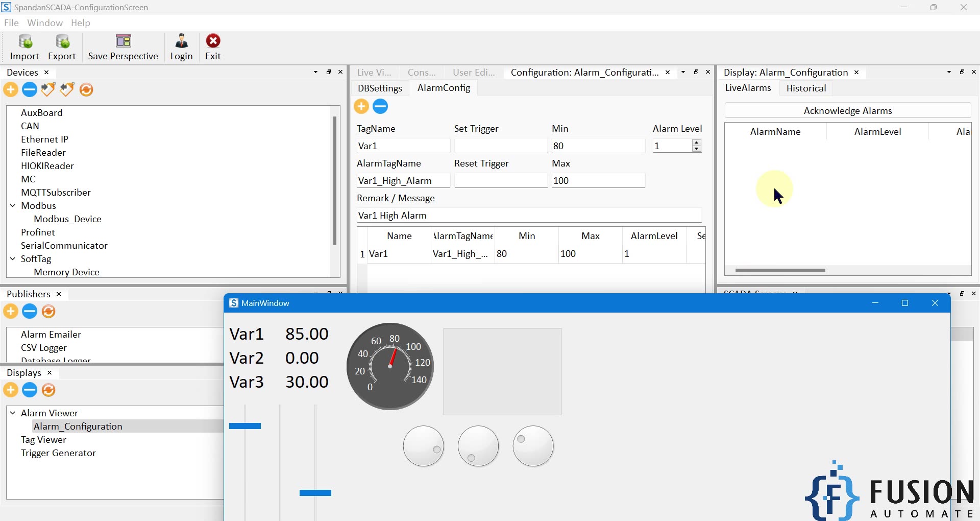The image size is (980, 521).
Task: Open the Historical alarms tab
Action: (x=806, y=88)
